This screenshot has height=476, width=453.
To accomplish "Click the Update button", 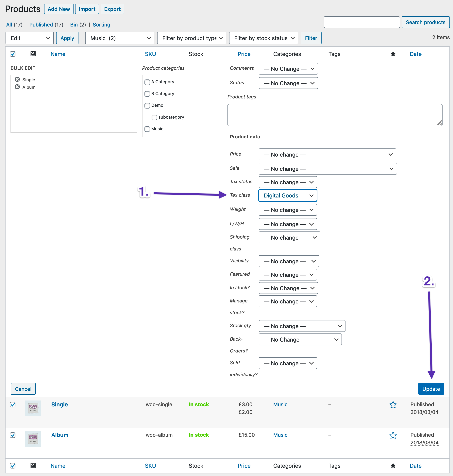I will click(431, 389).
